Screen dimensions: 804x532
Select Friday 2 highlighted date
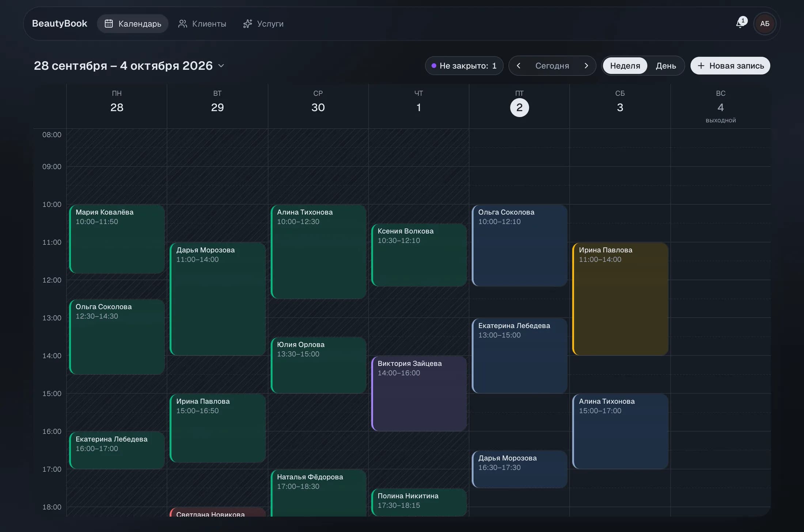coord(519,107)
